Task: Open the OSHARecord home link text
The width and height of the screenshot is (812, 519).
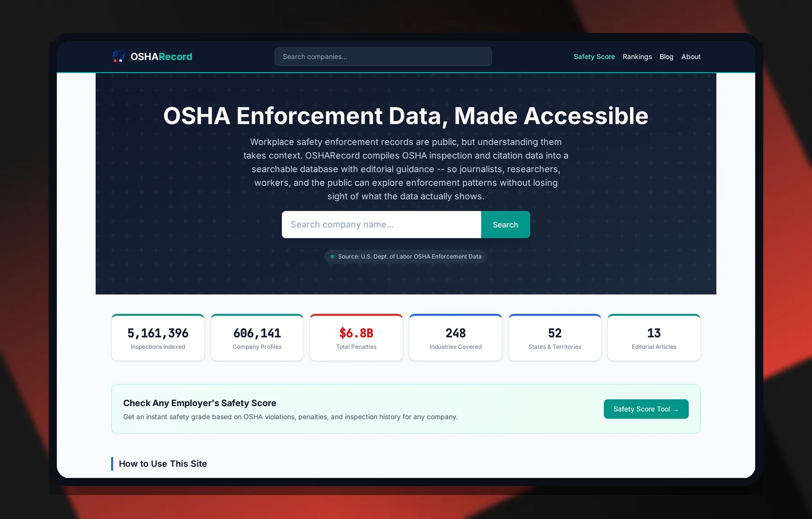Action: click(x=161, y=56)
